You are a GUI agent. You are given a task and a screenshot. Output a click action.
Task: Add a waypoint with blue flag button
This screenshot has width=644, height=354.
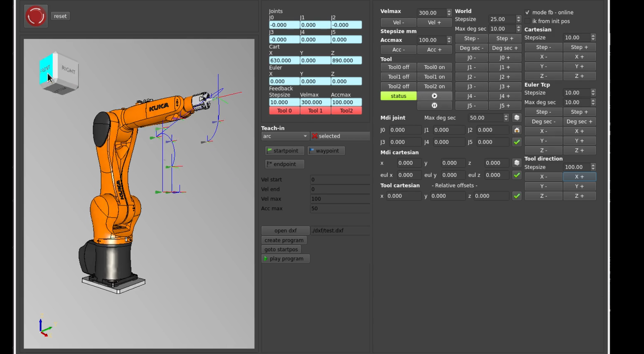326,151
